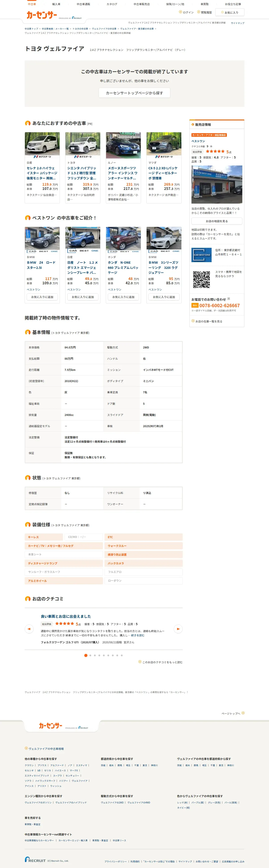Open the カタログ top menu tab
Image resolution: width=269 pixels, height=868 pixels.
[112, 4]
